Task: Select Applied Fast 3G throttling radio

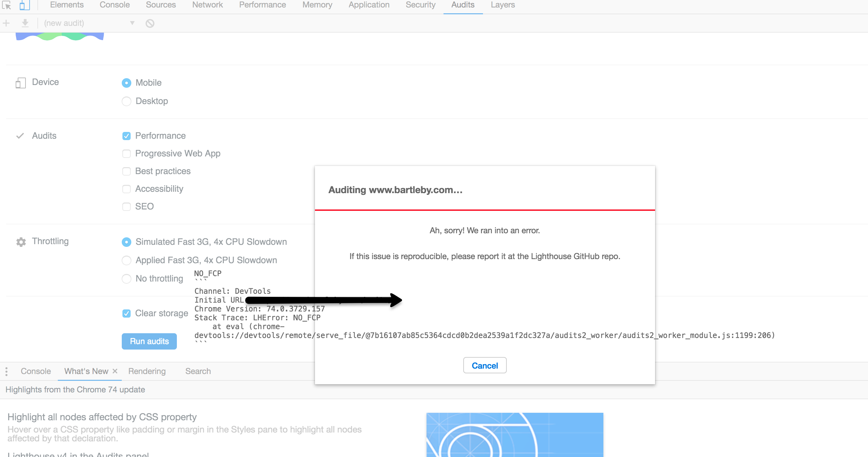Action: (x=127, y=260)
